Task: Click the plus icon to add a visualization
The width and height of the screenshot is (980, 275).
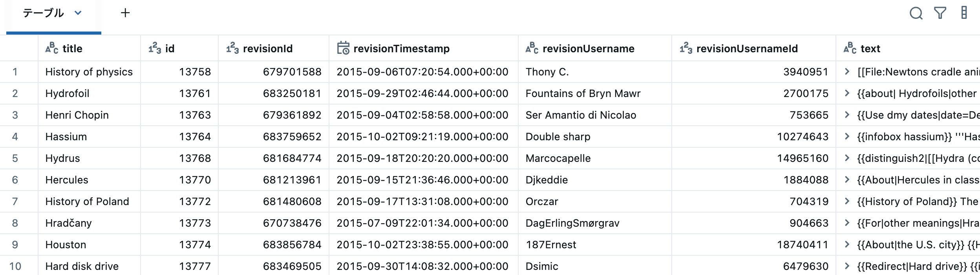Action: coord(125,13)
